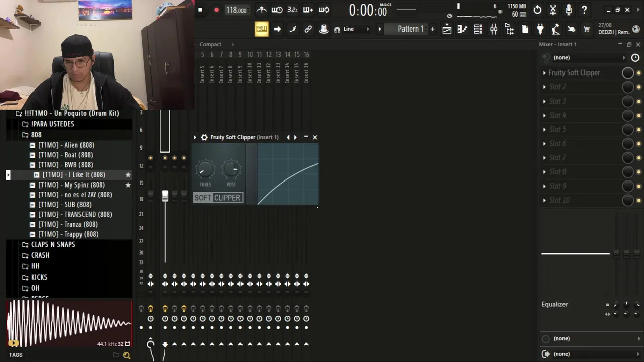Click the sample waveform preview
The width and height of the screenshot is (644, 362).
[x=69, y=324]
